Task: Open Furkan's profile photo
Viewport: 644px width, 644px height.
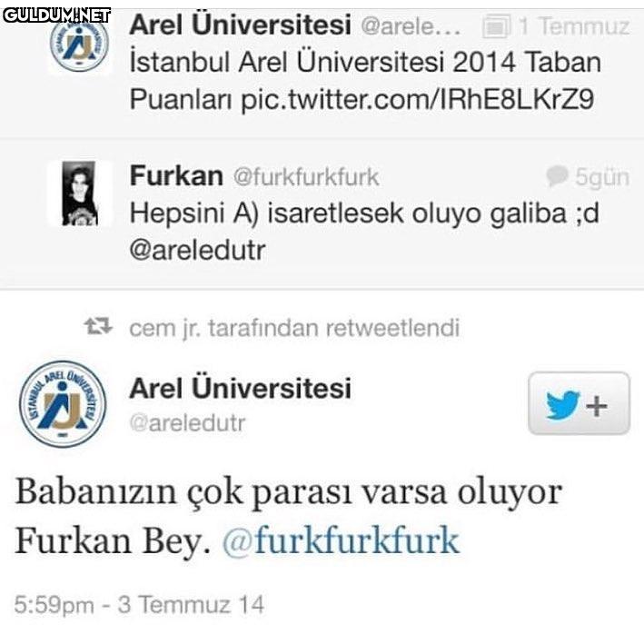Action: click(80, 193)
